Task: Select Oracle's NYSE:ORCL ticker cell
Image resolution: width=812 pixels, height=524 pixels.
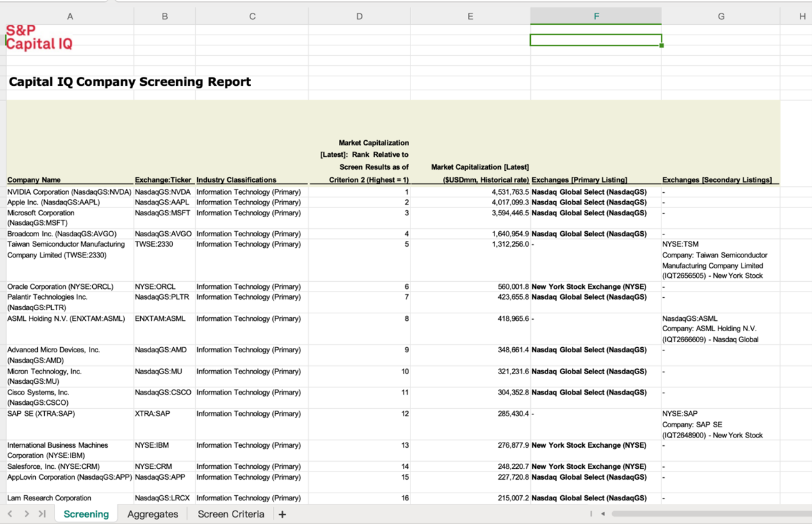Action: pos(155,287)
